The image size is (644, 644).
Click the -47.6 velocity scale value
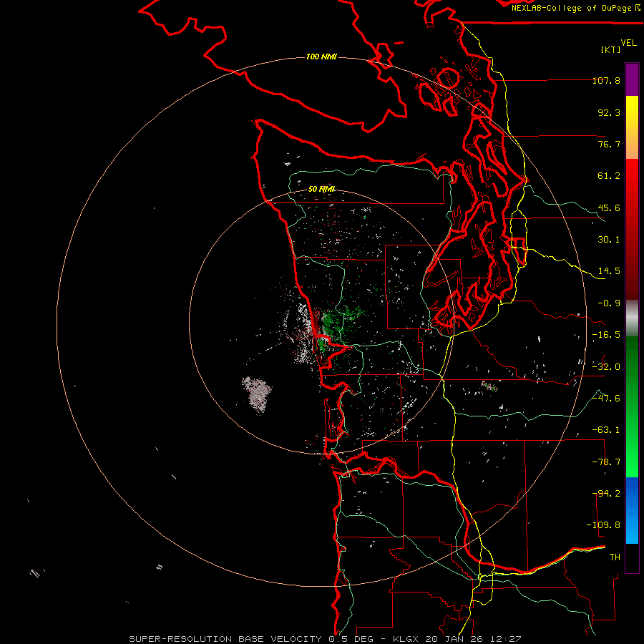pos(606,399)
